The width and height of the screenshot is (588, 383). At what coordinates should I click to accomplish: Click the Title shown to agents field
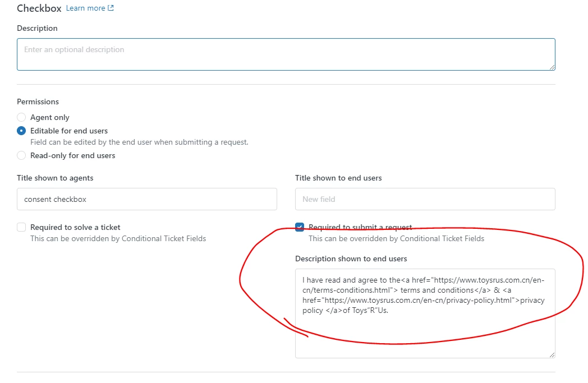click(x=147, y=199)
